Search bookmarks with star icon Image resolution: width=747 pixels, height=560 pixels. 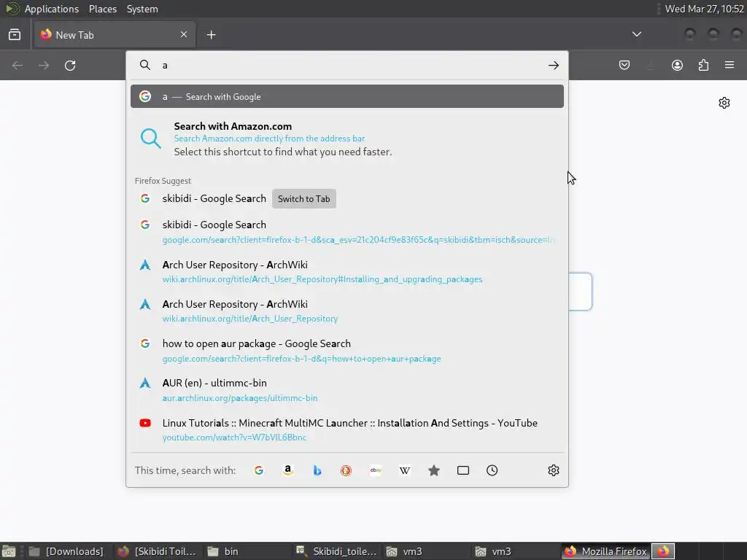(433, 470)
